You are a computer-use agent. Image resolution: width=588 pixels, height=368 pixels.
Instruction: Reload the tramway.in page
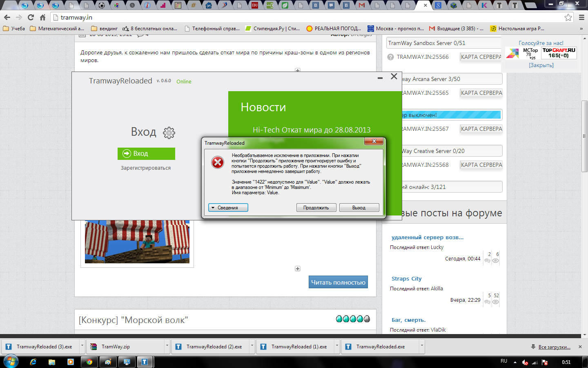[31, 17]
